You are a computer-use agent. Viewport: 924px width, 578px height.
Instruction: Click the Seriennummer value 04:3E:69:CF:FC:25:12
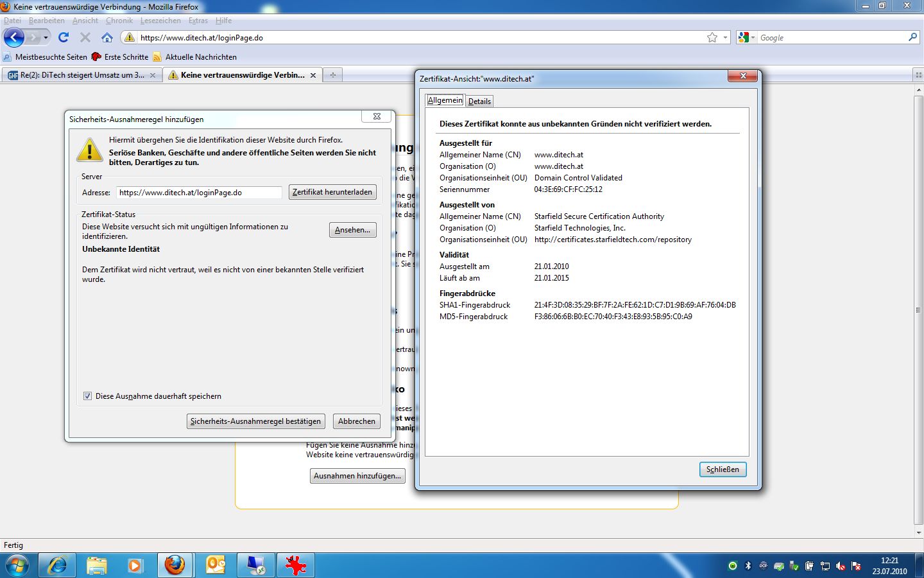[568, 189]
